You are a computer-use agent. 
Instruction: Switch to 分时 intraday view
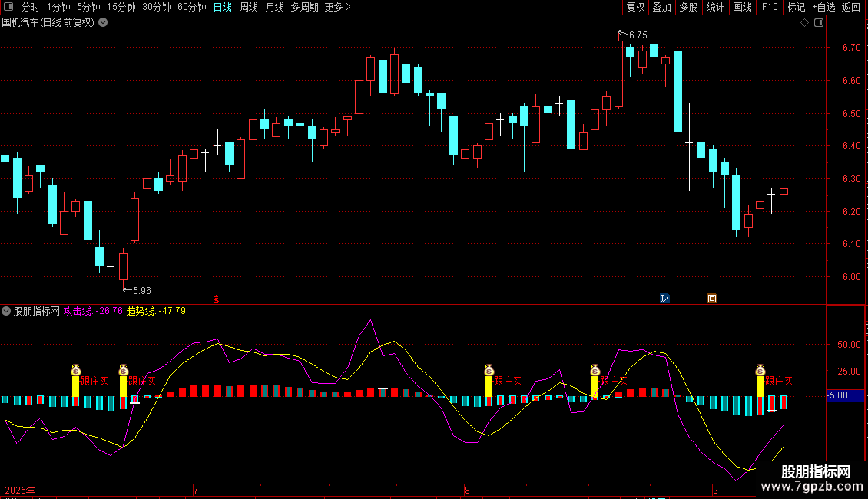(x=31, y=7)
